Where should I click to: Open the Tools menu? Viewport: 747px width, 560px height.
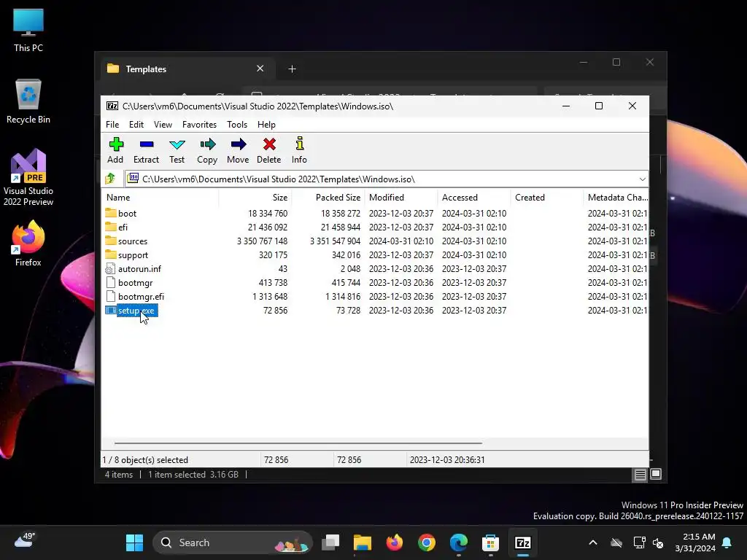click(237, 124)
